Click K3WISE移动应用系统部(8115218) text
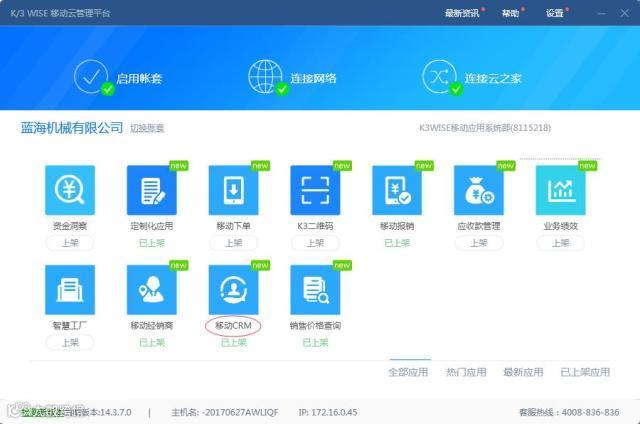640x424 pixels. pos(485,128)
